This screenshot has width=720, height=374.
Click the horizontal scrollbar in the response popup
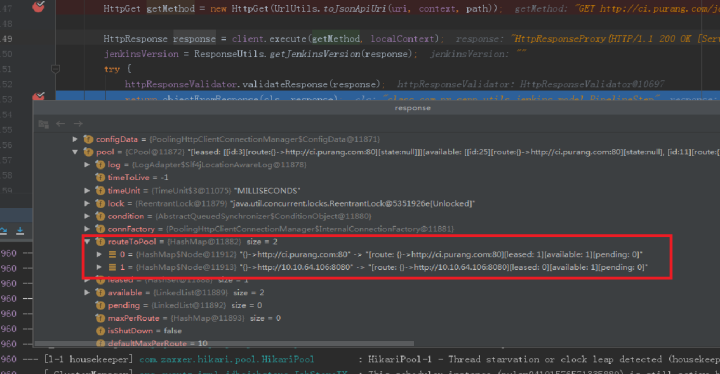(224, 343)
